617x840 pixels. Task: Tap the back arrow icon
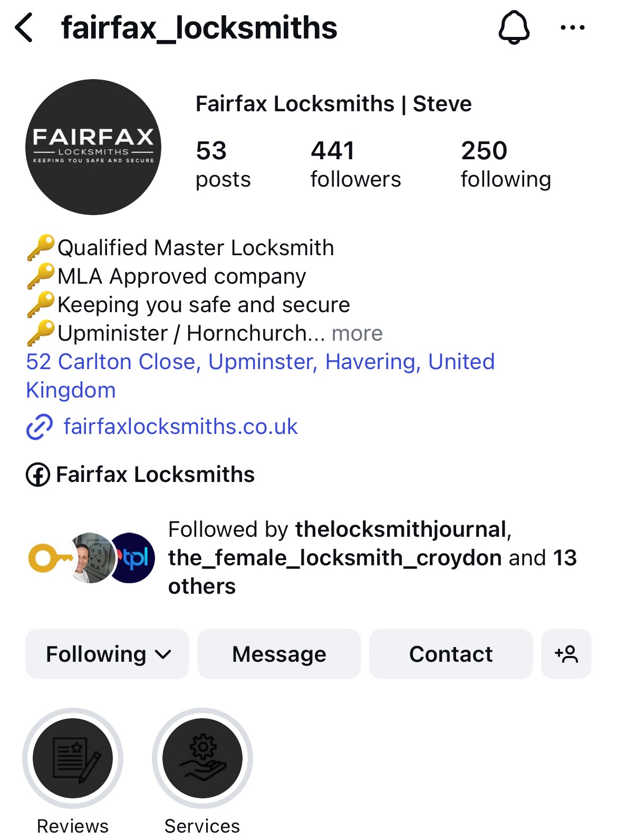coord(24,28)
